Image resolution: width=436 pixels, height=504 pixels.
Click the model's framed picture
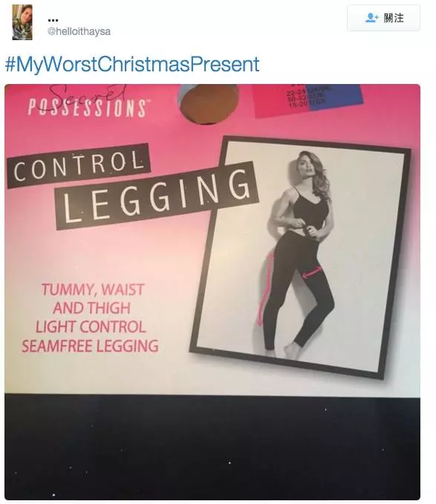coord(300,257)
